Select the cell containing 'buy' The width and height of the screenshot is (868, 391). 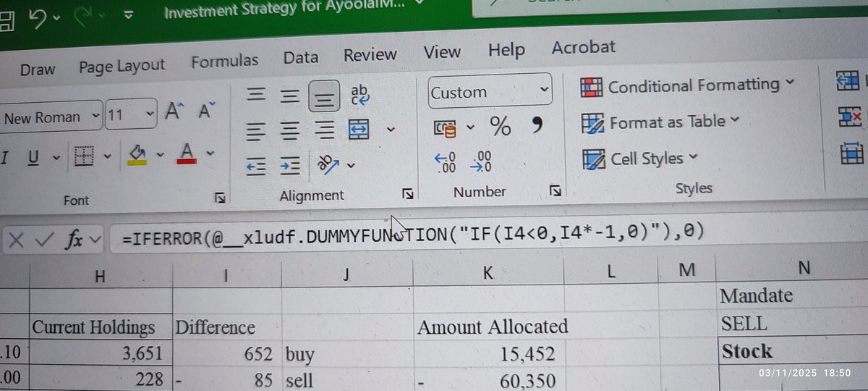pyautogui.click(x=347, y=355)
